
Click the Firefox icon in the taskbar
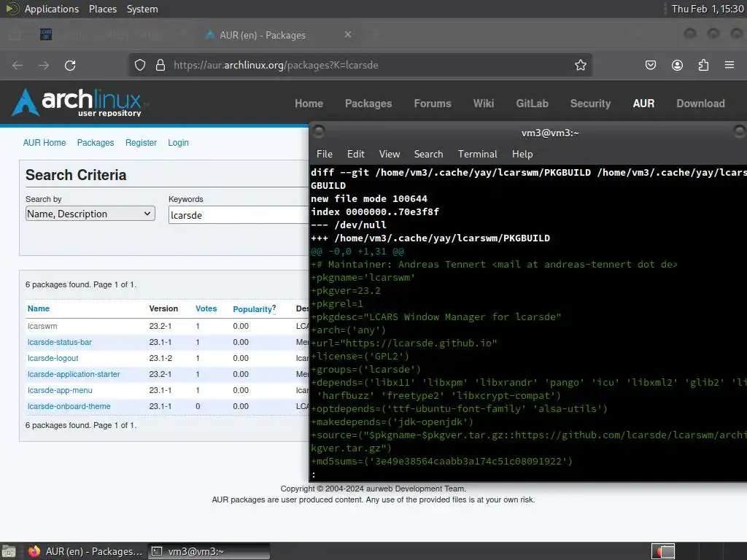[34, 551]
